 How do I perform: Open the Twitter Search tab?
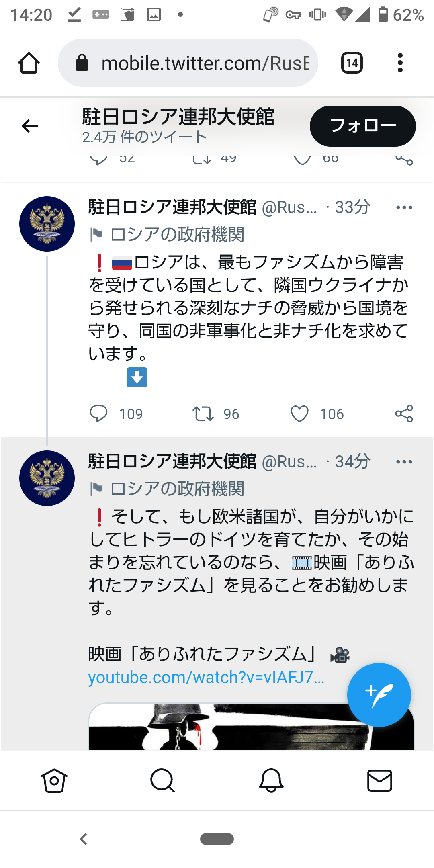click(x=162, y=780)
